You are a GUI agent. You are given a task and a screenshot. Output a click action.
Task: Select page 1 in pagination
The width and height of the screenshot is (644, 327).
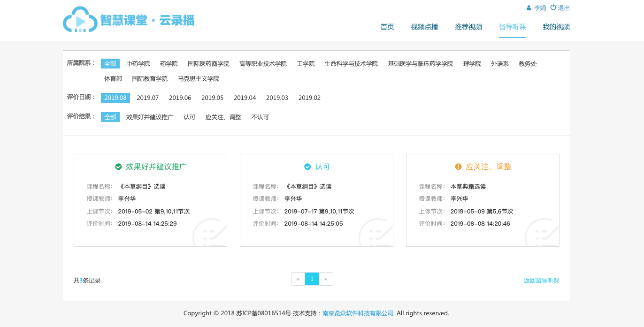(312, 279)
